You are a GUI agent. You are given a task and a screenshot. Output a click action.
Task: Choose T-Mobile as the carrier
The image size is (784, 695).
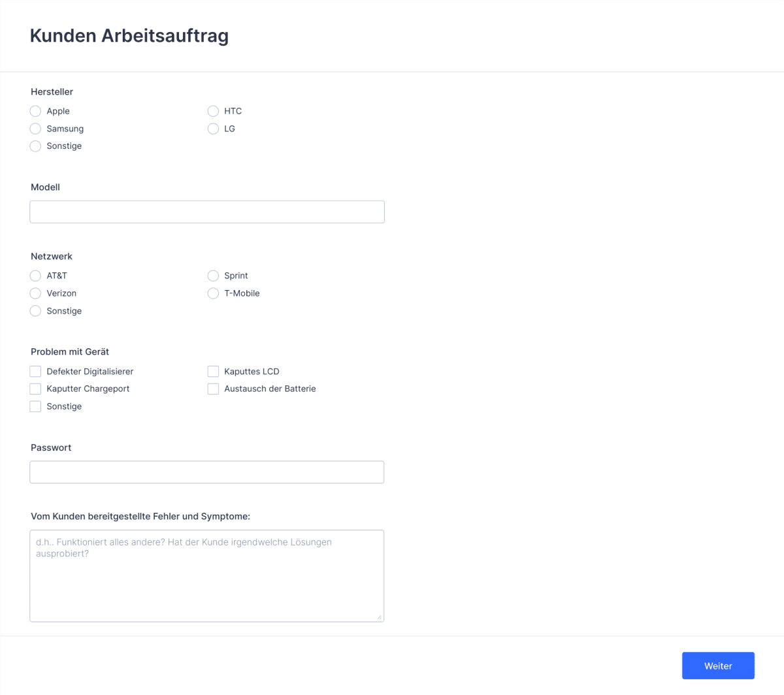[x=213, y=293]
